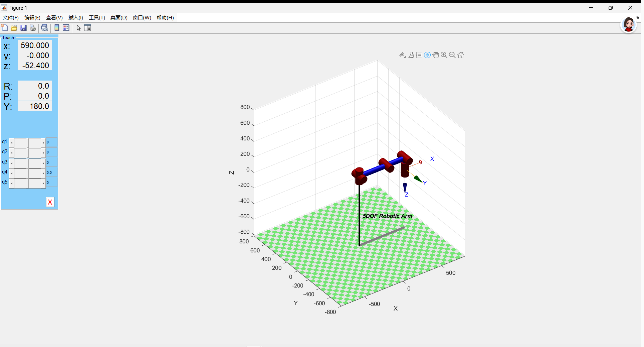This screenshot has width=644, height=347.
Task: Insert Colorbar from the toolbar
Action: point(57,28)
